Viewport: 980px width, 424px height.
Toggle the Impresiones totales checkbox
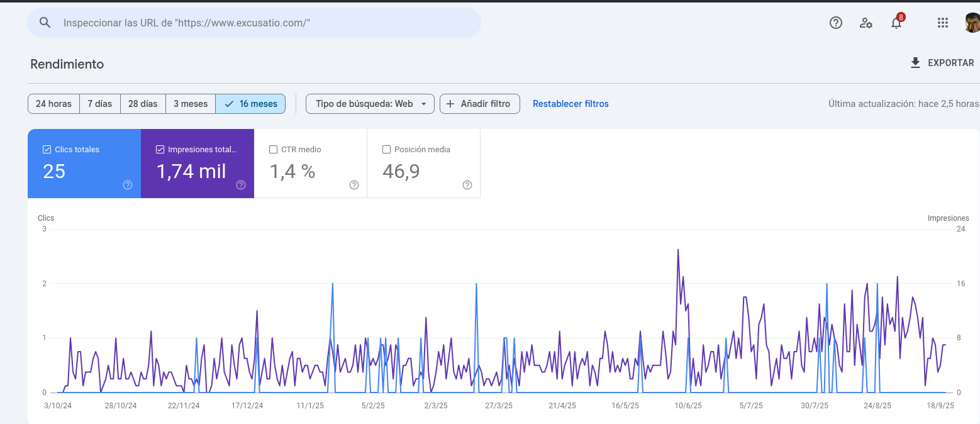click(x=160, y=150)
